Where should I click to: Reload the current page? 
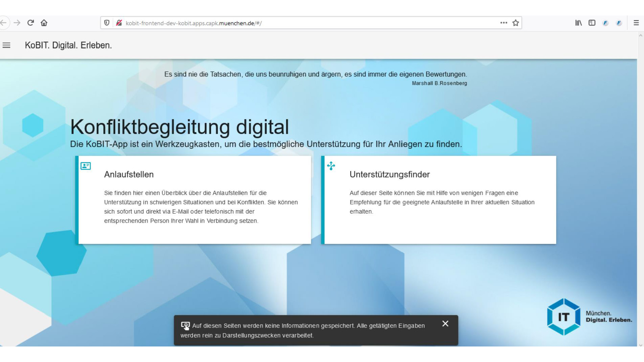[x=31, y=23]
